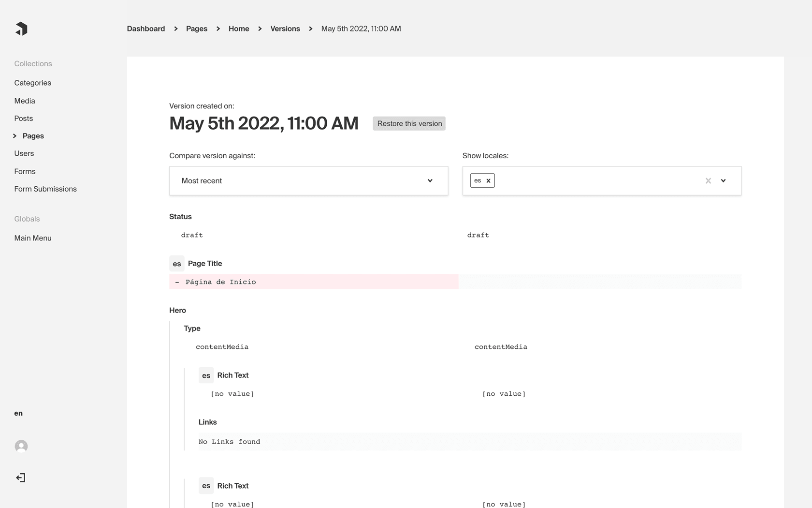This screenshot has height=508, width=812.
Task: Click the "Restore this version" button
Action: [408, 123]
